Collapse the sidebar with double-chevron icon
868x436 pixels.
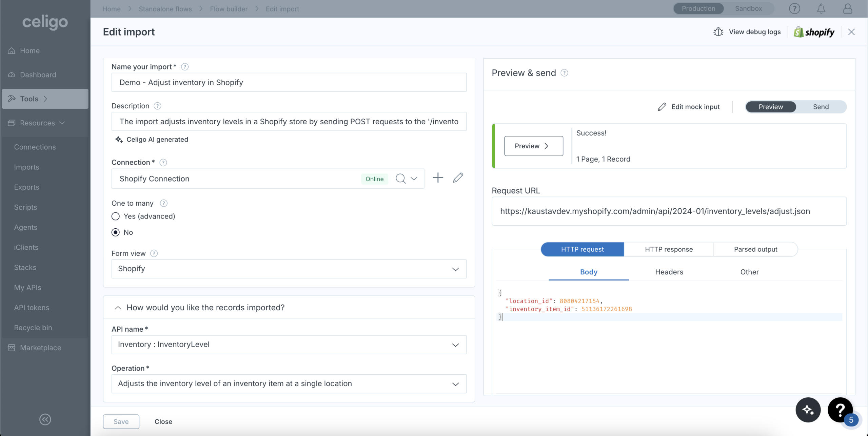click(x=45, y=419)
